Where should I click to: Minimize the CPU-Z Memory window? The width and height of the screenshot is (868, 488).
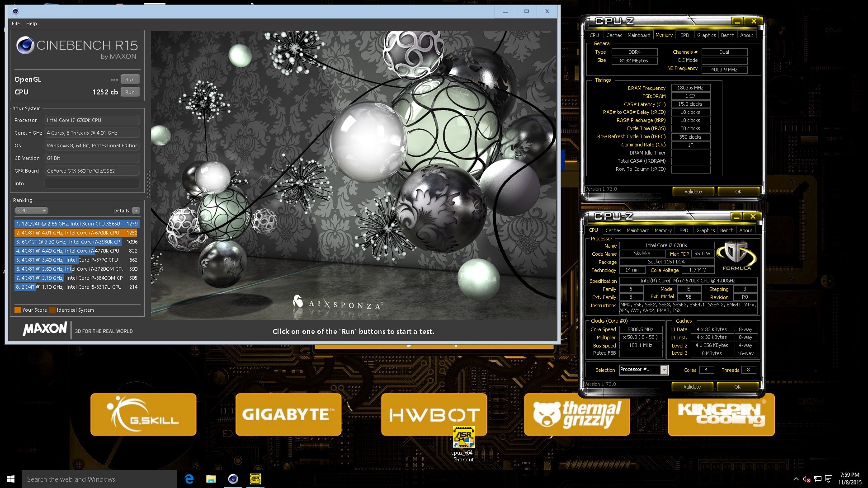tap(737, 21)
